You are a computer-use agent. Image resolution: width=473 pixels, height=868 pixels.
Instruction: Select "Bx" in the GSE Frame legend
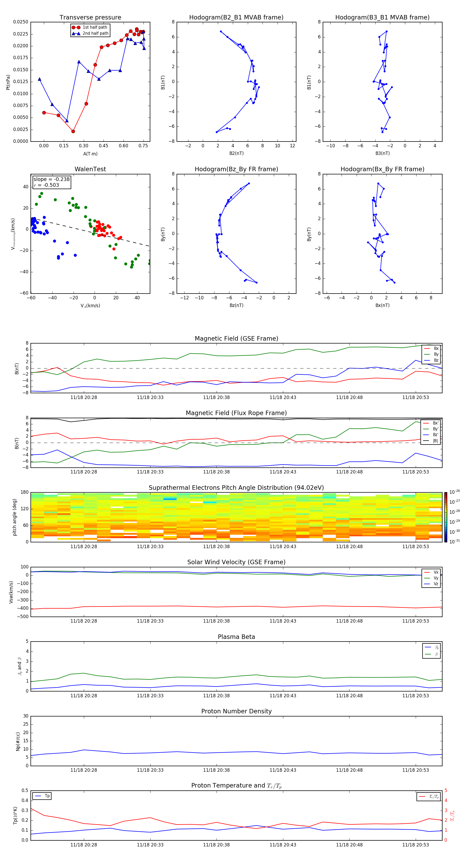(x=431, y=349)
